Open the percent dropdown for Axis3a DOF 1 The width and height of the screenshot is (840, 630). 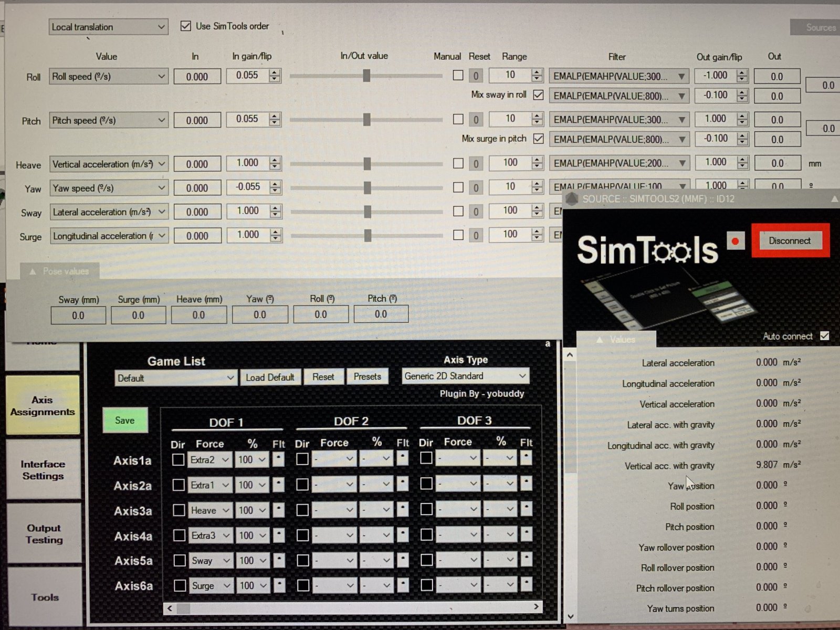click(252, 510)
